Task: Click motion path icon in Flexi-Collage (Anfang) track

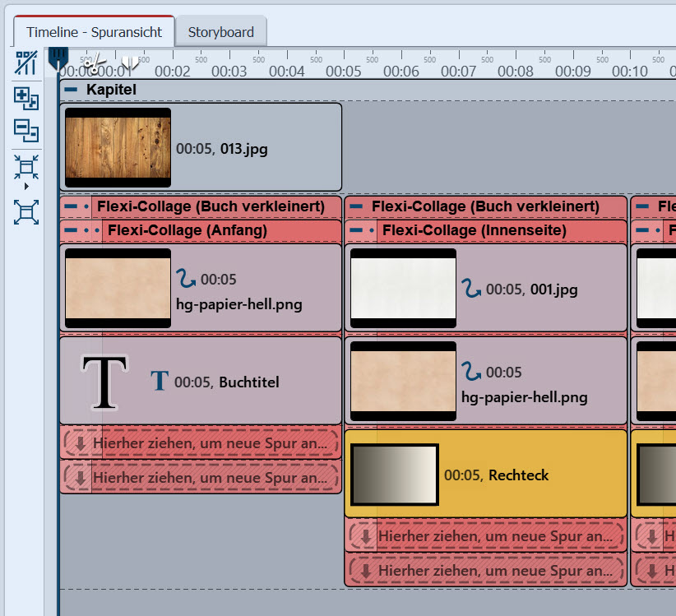Action: pyautogui.click(x=185, y=280)
